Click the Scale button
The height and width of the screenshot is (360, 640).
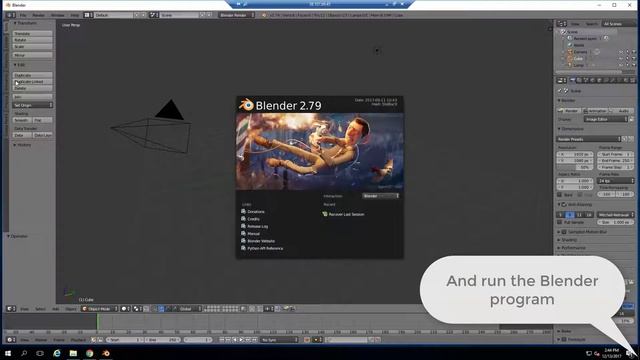(32, 47)
